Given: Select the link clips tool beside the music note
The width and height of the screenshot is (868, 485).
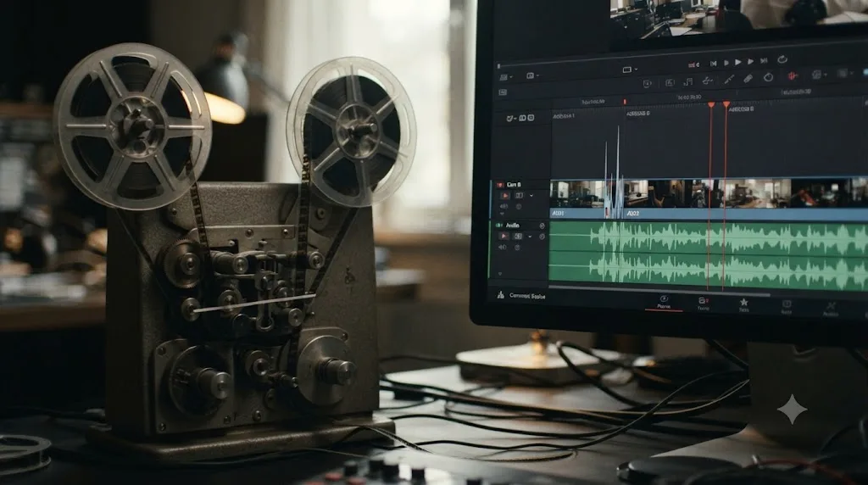Looking at the screenshot, I should point(708,81).
